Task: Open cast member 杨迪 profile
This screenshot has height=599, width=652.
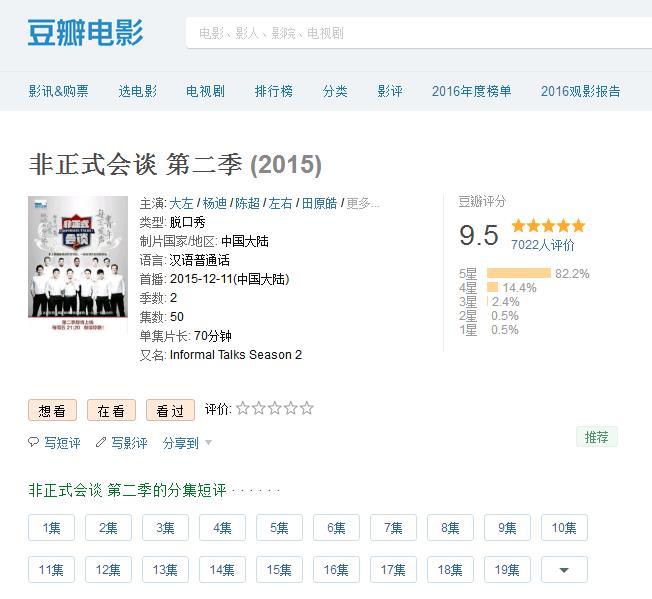Action: coord(215,203)
